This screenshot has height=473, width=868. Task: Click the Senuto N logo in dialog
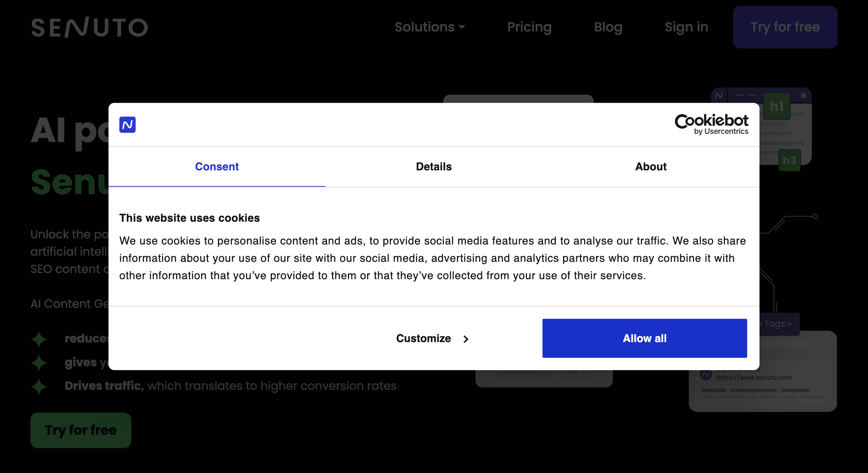(x=127, y=125)
